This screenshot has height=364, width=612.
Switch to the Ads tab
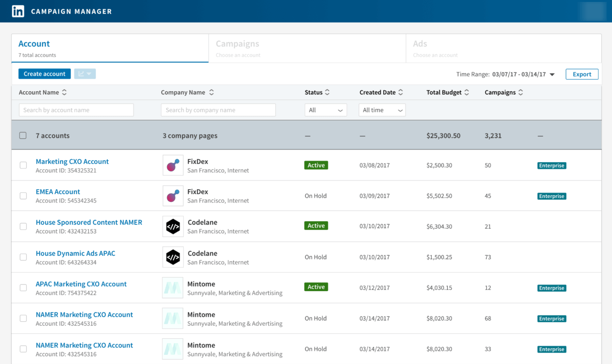[x=503, y=48]
